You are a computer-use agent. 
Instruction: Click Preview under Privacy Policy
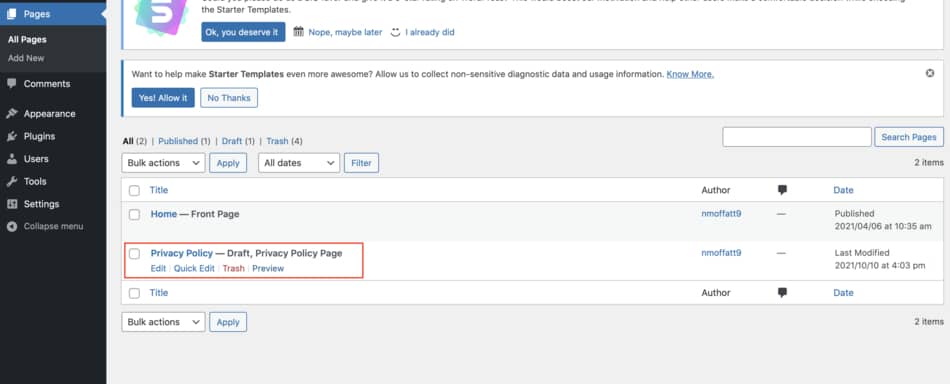[268, 268]
